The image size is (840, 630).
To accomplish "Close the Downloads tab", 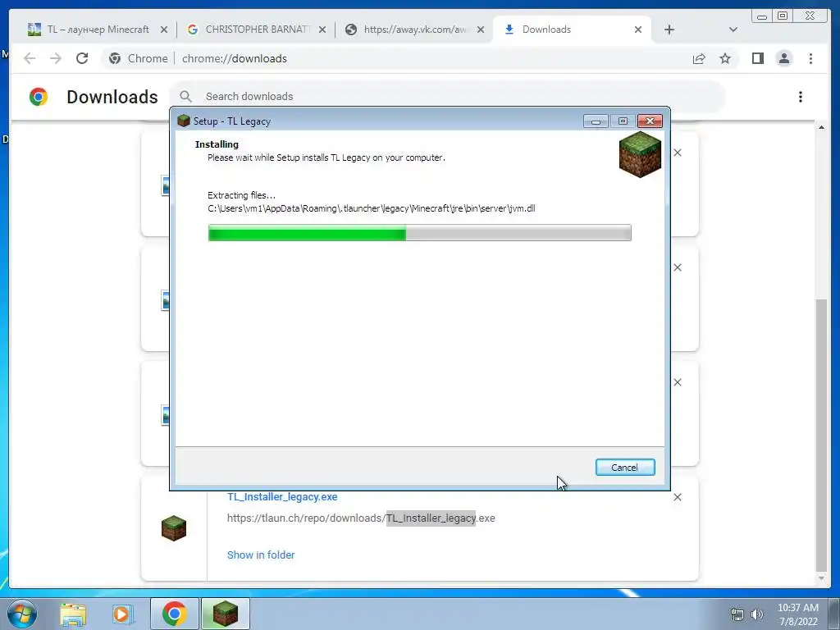I will click(638, 30).
